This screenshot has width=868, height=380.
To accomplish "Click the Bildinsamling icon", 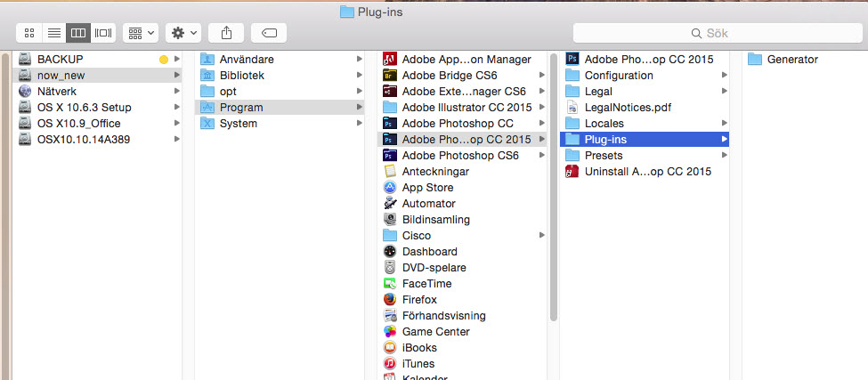I will (390, 220).
